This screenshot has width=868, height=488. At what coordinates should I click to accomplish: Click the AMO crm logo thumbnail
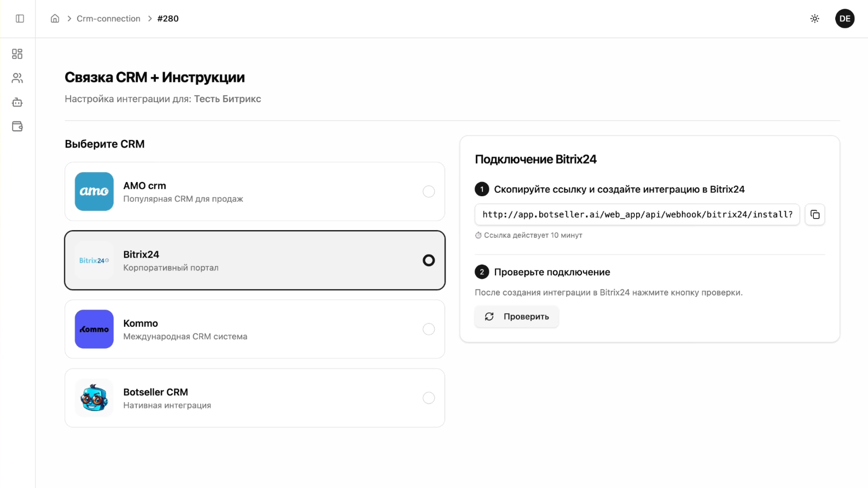[x=94, y=192]
